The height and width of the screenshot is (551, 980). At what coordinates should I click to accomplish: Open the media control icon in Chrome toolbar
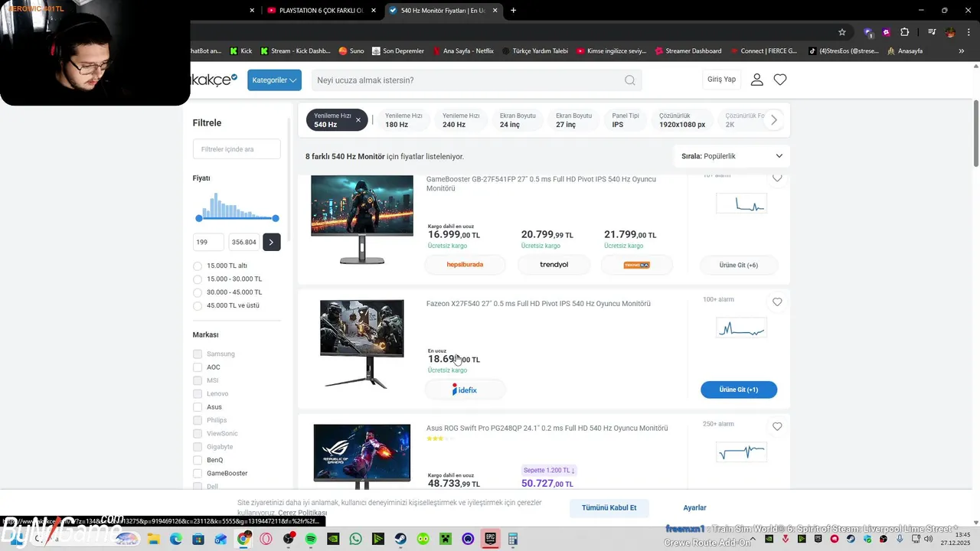932,32
